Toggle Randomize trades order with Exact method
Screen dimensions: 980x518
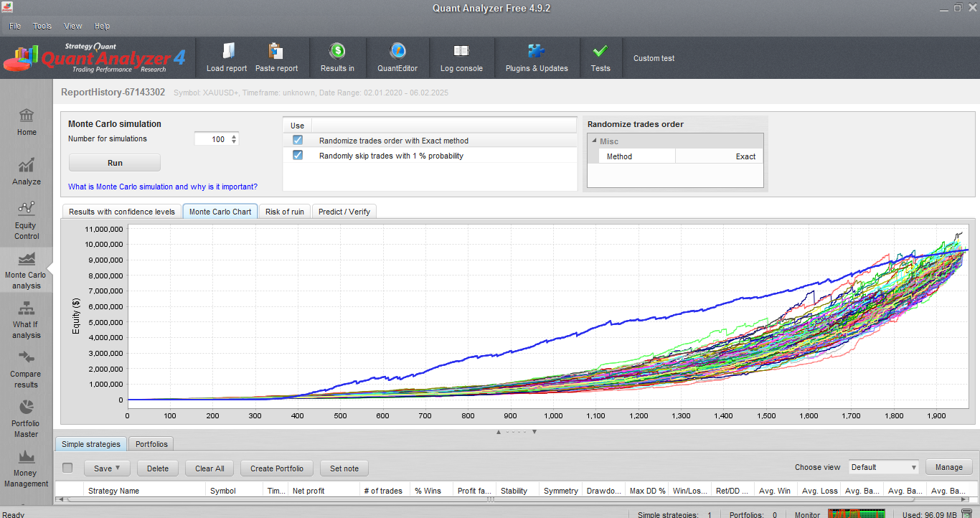click(x=298, y=141)
